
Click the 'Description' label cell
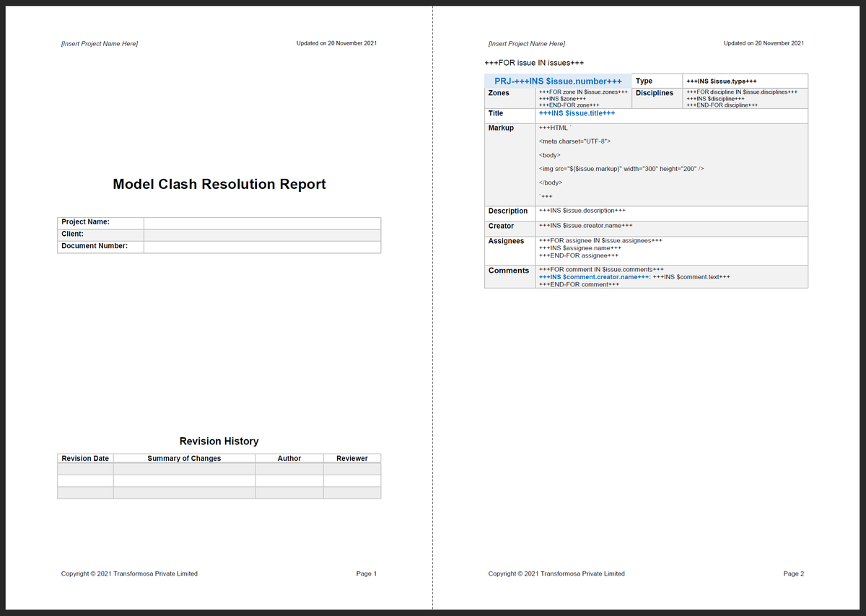[x=509, y=213]
